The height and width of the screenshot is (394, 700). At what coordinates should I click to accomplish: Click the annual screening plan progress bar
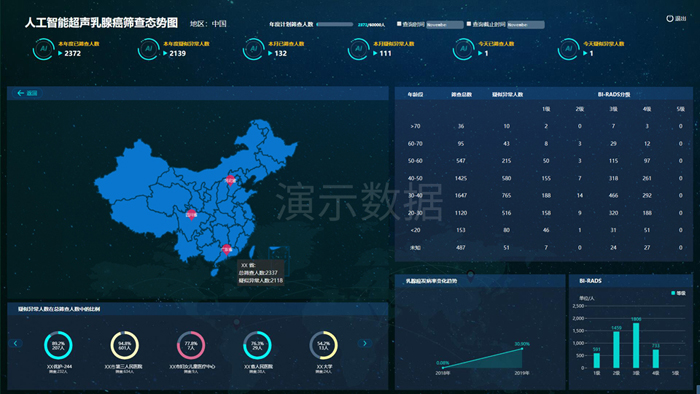335,25
